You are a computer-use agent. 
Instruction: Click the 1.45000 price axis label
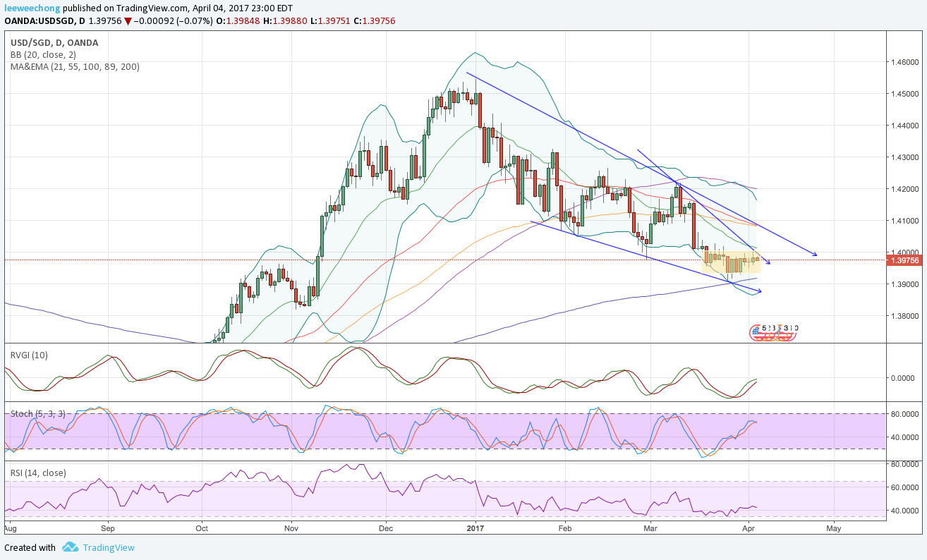coord(904,94)
